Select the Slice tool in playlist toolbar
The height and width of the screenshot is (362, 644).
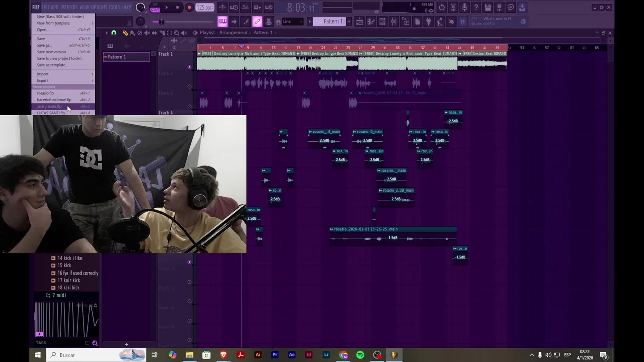[x=162, y=33]
